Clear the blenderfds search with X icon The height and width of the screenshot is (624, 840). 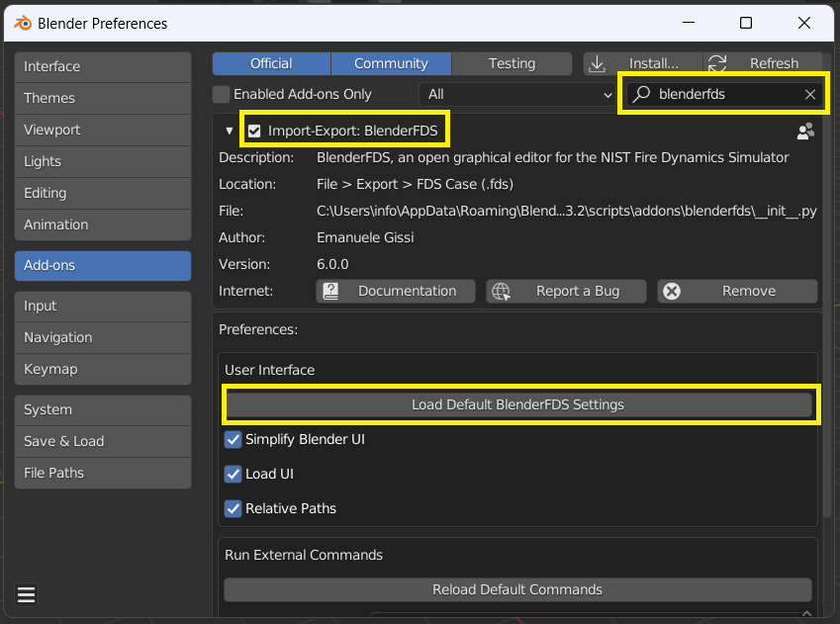tap(810, 94)
